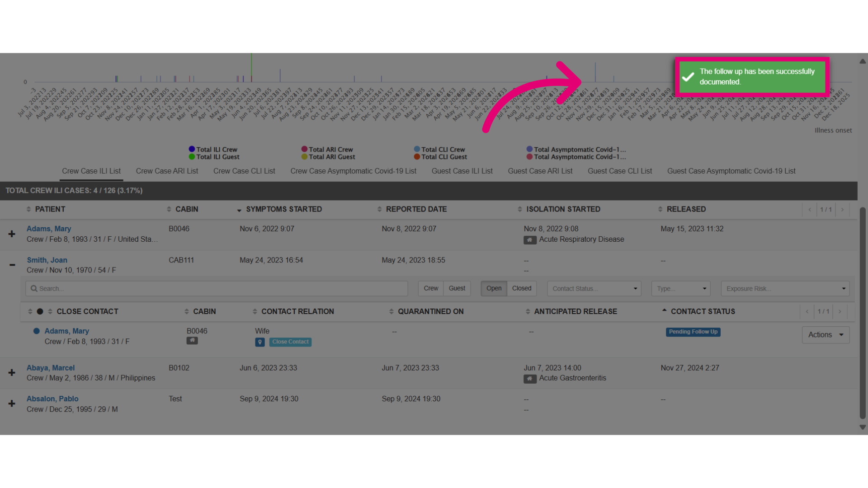Open Adams, Mary close contact link
Screen dimensions: 868x488
point(67,331)
